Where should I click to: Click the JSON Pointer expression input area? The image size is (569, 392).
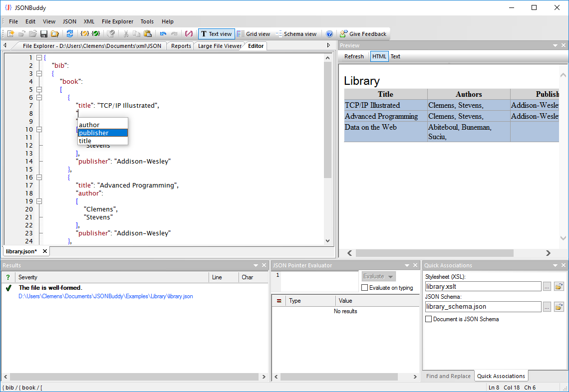point(319,281)
